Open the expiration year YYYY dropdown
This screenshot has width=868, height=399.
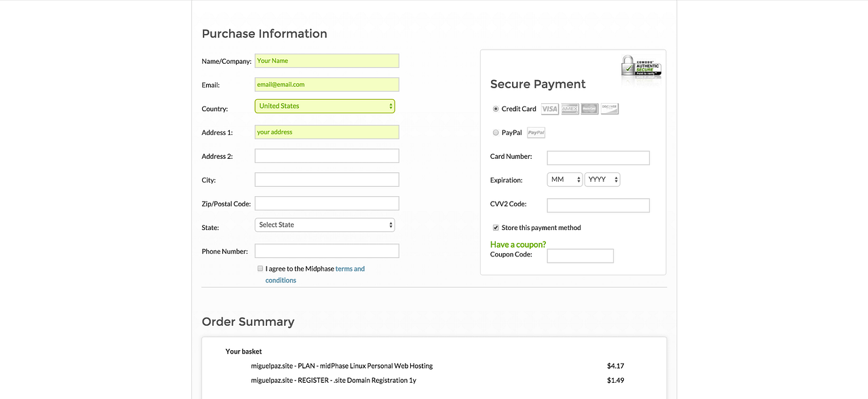click(x=602, y=179)
